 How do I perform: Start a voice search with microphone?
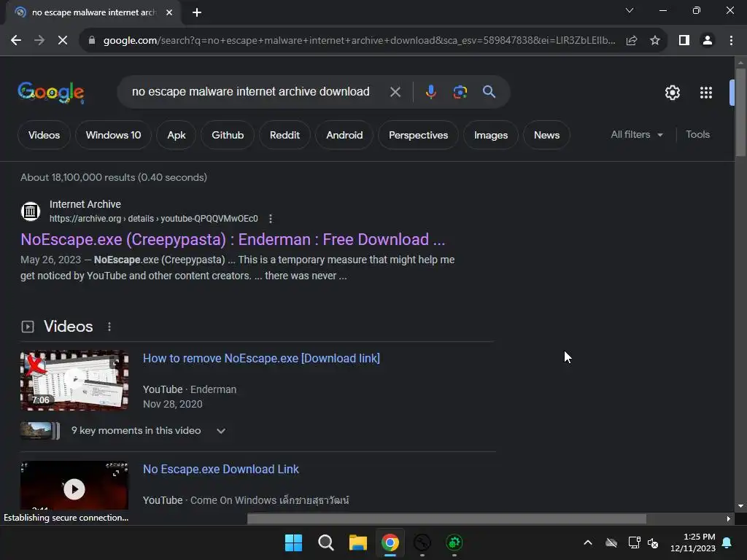(x=430, y=92)
